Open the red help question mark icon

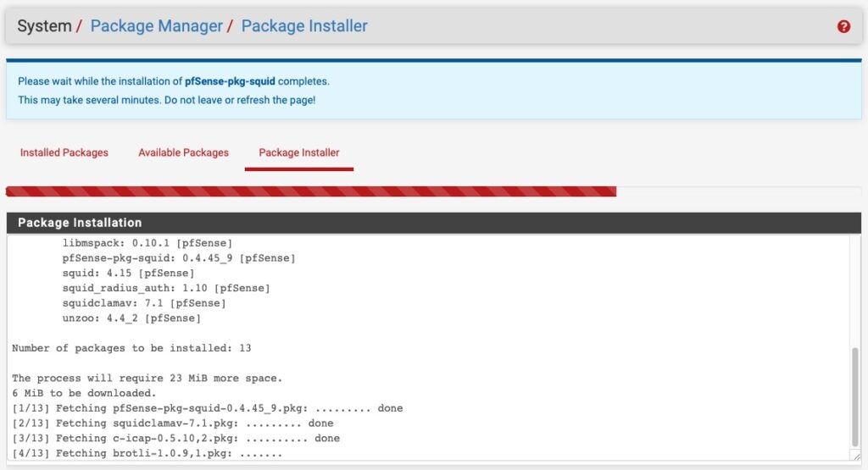[x=843, y=26]
